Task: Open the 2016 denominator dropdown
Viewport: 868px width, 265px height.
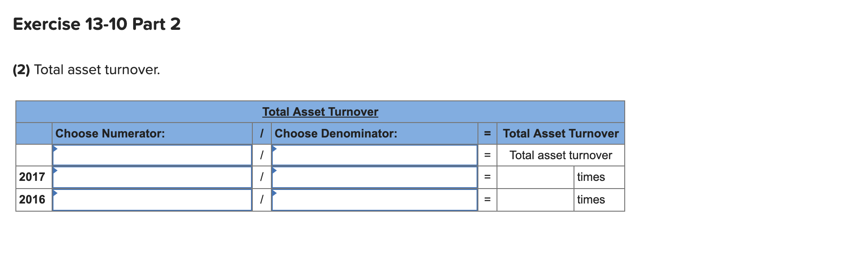Action: click(x=374, y=199)
